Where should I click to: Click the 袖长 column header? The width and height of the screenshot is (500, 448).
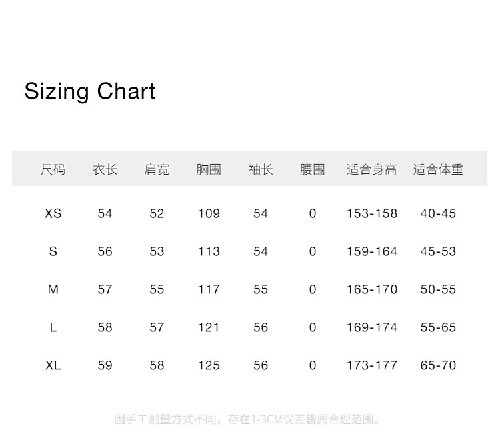click(x=261, y=169)
